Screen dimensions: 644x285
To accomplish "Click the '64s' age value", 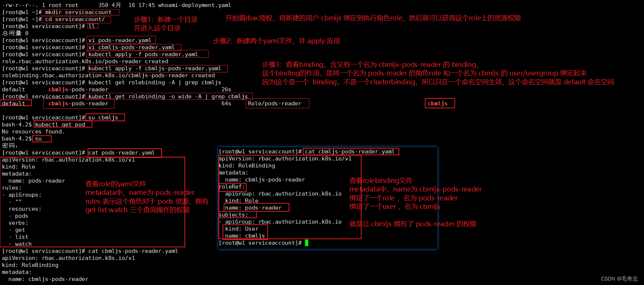I will click(x=226, y=104).
